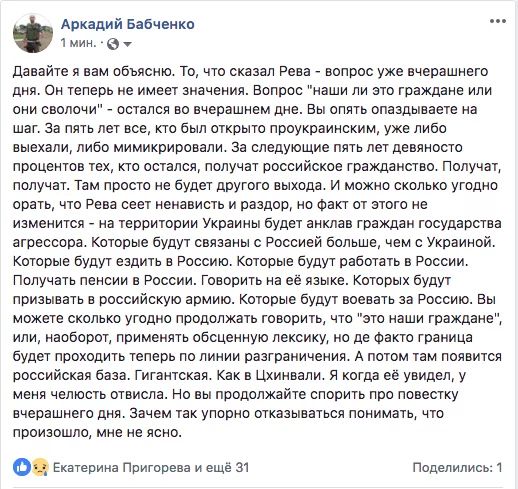Show the 'и ещё 31' reactions list
This screenshot has height=489, width=518.
pos(222,467)
